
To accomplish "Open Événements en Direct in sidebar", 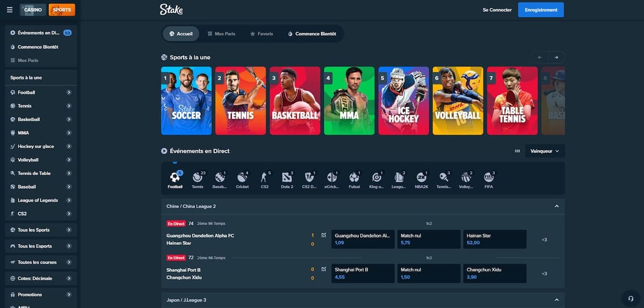I will [41, 33].
